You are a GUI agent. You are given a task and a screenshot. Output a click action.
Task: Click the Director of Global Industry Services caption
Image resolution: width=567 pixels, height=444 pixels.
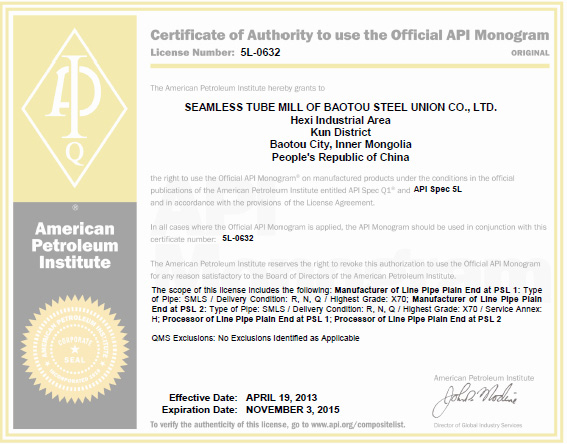478,425
